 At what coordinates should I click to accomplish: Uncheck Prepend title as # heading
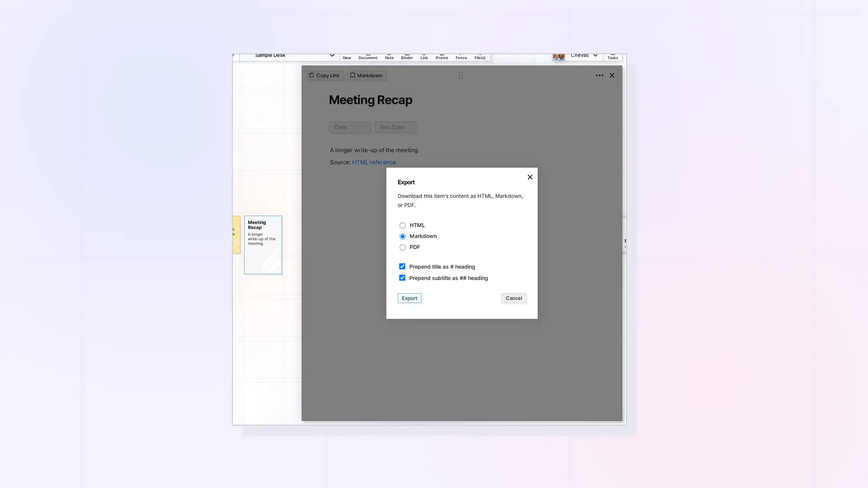[x=402, y=267]
